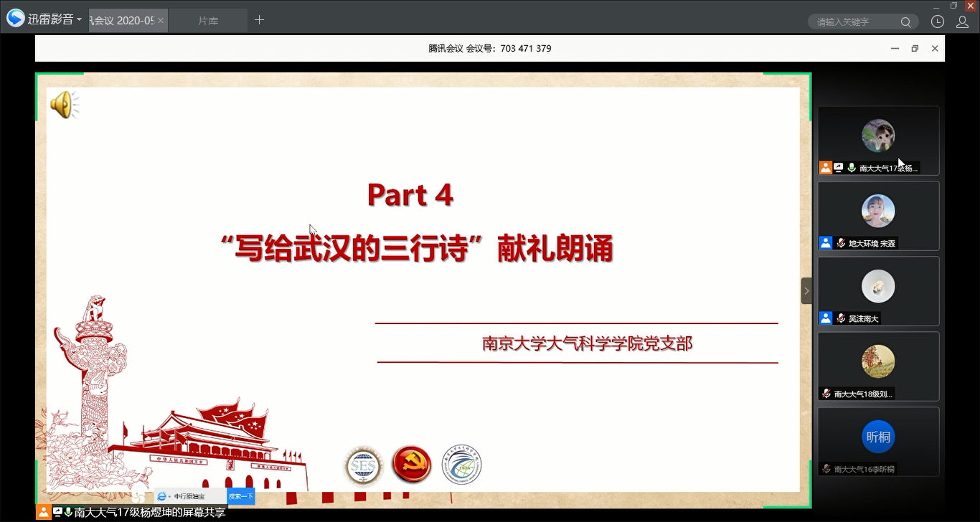This screenshot has height=522, width=980.
Task: Toggle muted microphone of 吴沫南大
Action: [x=841, y=318]
